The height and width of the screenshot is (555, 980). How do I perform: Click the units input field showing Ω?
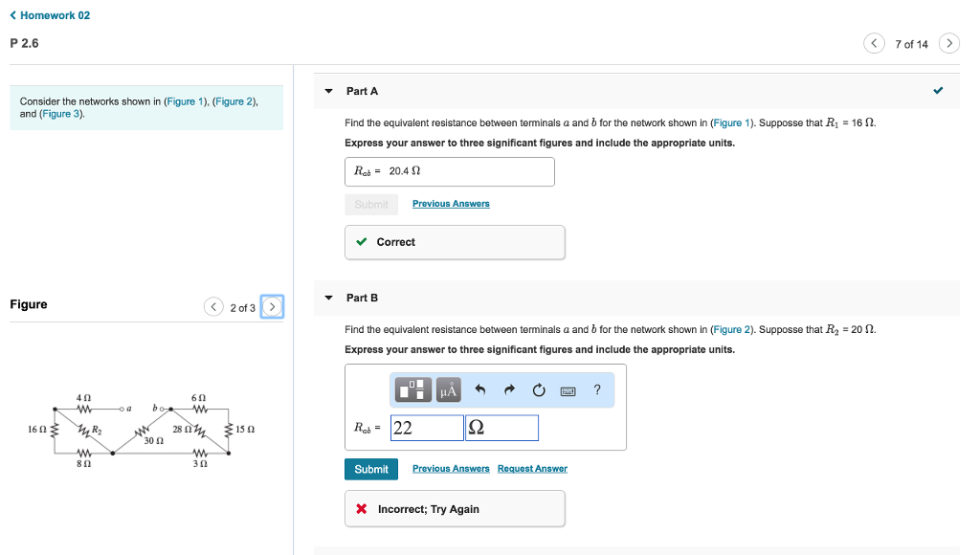tap(501, 428)
